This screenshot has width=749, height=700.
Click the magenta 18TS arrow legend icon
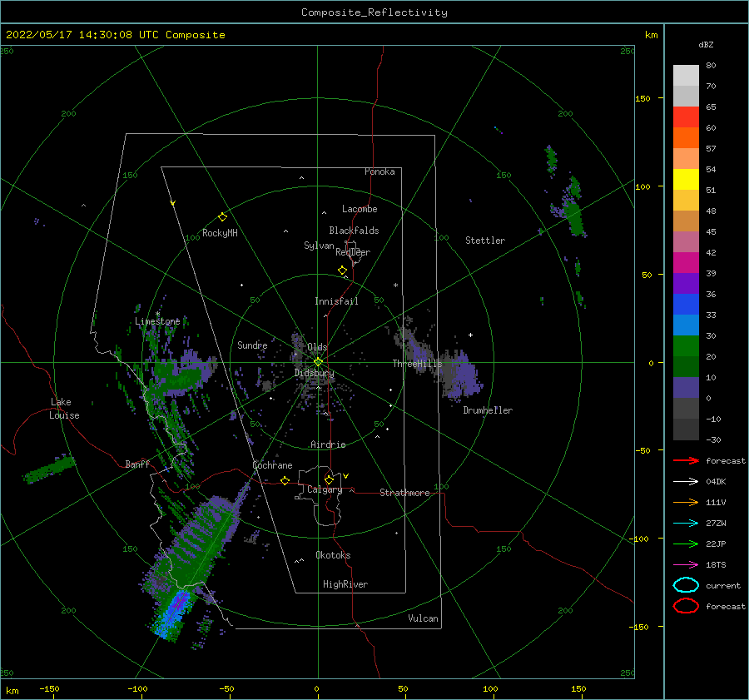point(686,565)
